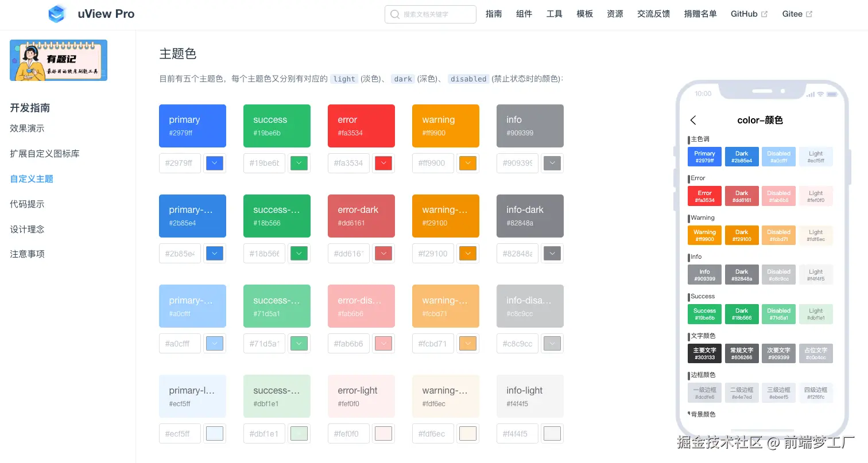Open the success #19be6b color picker dropdown
868x463 pixels.
[x=299, y=163]
